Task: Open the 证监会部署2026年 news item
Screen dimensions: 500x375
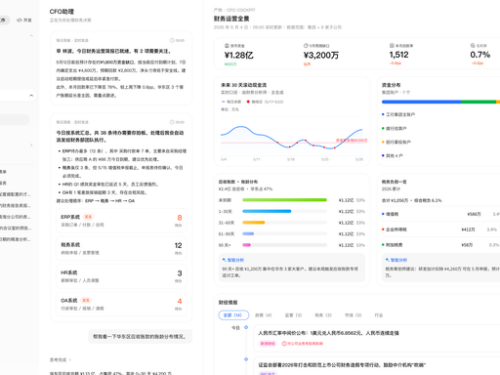Action: 377,366
